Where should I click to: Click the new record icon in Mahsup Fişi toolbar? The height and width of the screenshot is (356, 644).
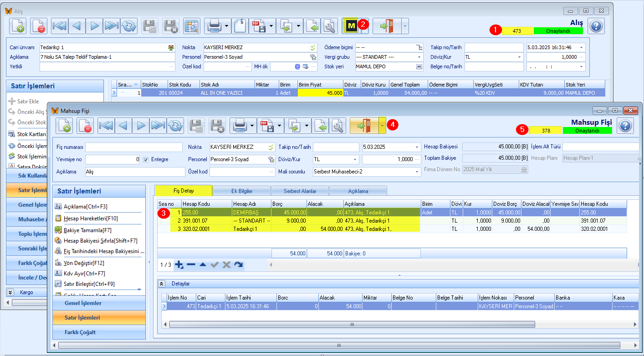[64, 126]
